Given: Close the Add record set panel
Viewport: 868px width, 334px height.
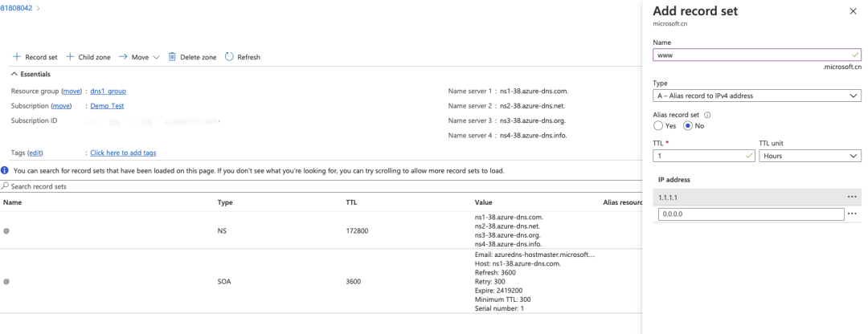Looking at the screenshot, I should point(853,11).
